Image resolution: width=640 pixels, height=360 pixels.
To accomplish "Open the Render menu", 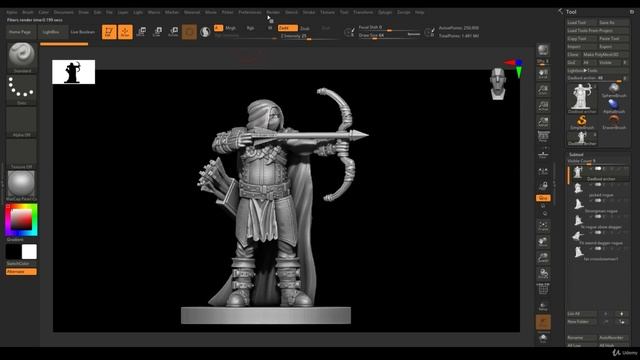I will [273, 12].
